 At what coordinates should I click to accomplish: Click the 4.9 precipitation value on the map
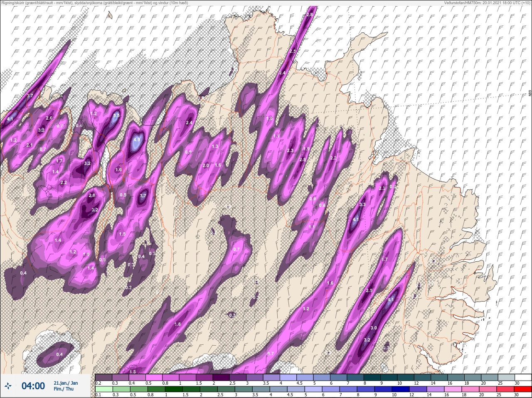click(x=137, y=140)
